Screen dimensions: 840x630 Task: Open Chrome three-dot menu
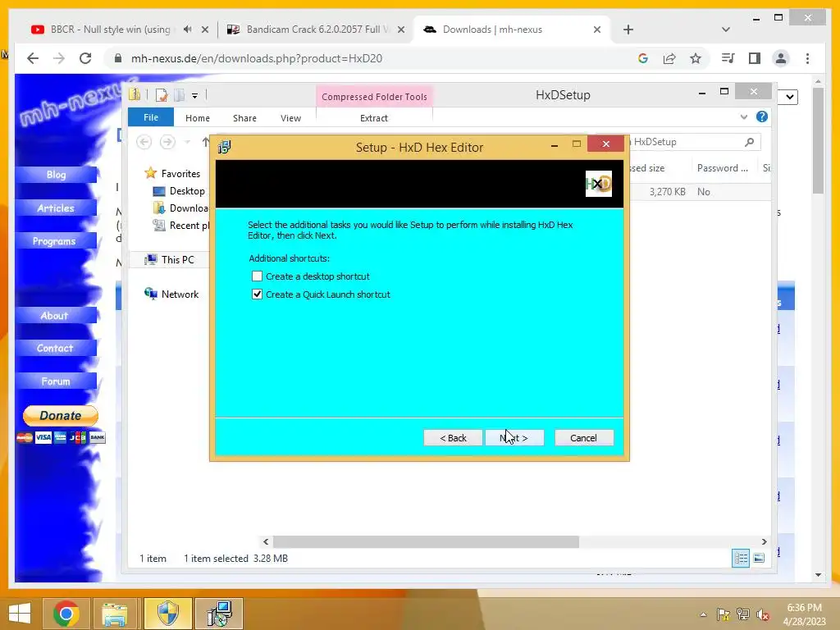[x=807, y=58]
